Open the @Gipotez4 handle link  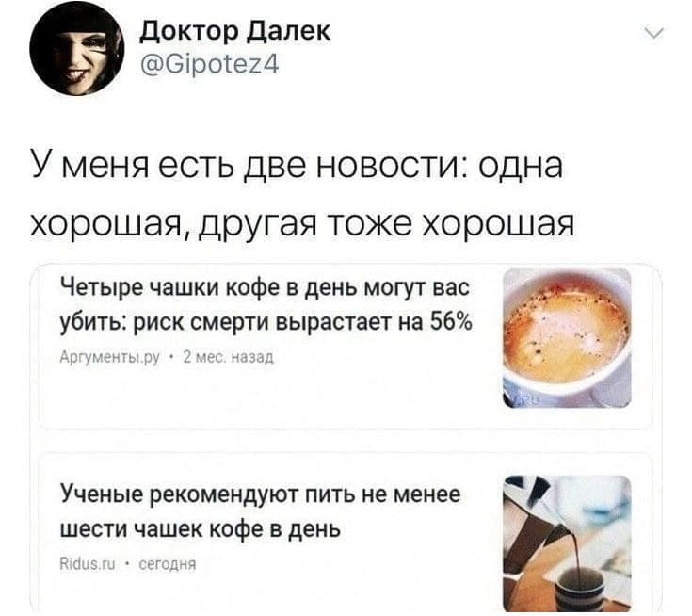209,64
